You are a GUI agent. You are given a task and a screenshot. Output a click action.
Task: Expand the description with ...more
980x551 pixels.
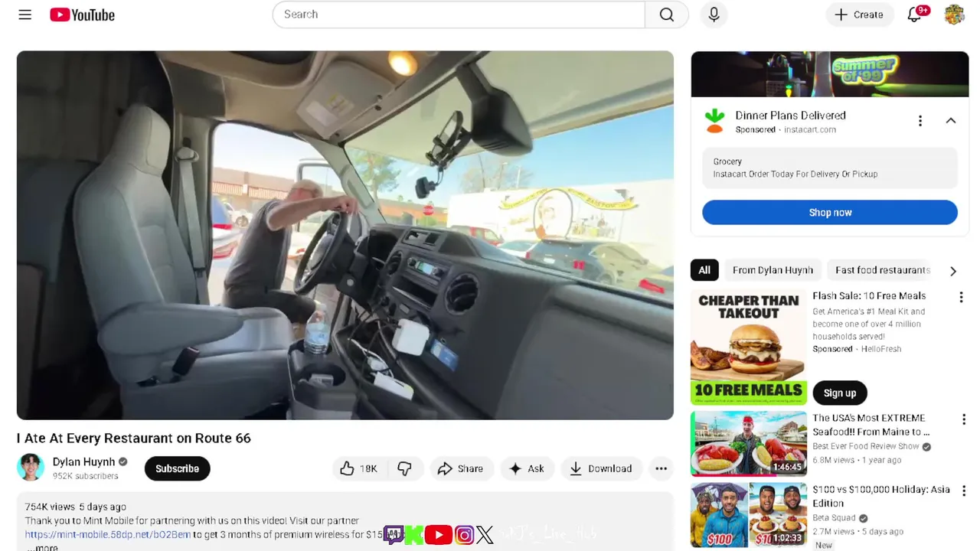[x=42, y=547]
